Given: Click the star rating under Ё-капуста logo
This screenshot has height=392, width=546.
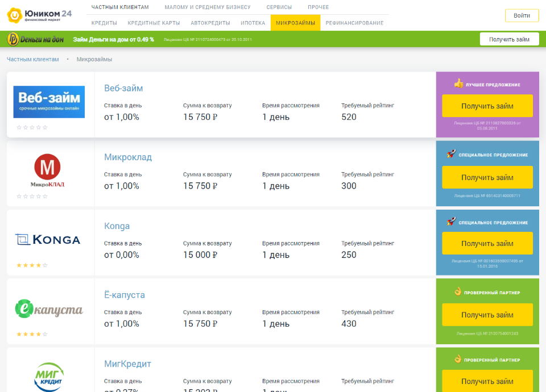Looking at the screenshot, I should tap(32, 334).
